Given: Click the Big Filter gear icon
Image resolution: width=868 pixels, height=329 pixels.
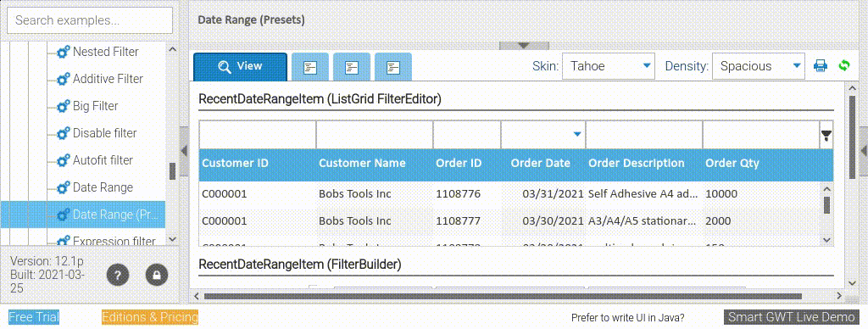Looking at the screenshot, I should click(64, 106).
